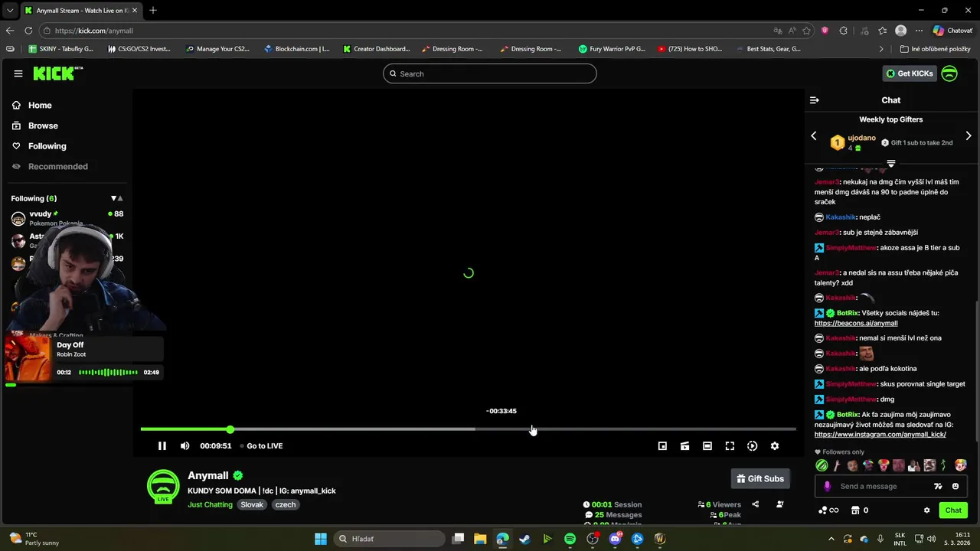Insert the green Kick emote
This screenshot has height=551, width=980.
click(822, 465)
